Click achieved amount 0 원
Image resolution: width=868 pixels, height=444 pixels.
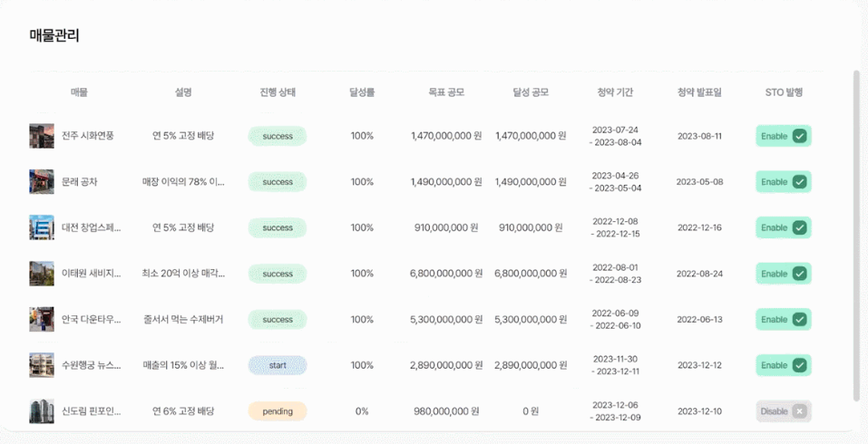(x=531, y=411)
